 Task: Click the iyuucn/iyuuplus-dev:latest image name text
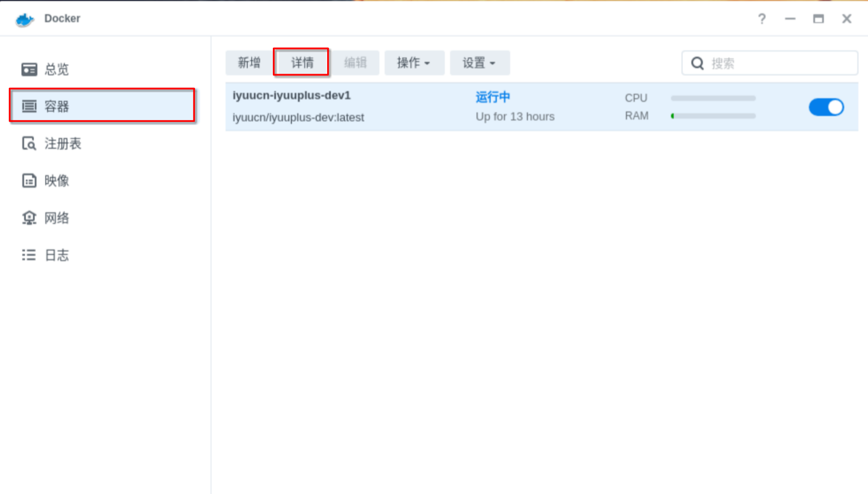tap(298, 117)
